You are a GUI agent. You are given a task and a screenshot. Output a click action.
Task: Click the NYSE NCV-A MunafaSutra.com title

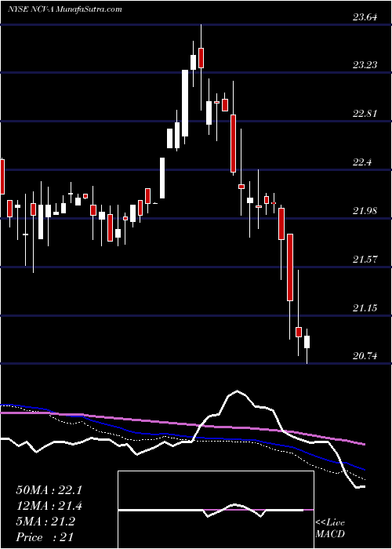coord(65,9)
